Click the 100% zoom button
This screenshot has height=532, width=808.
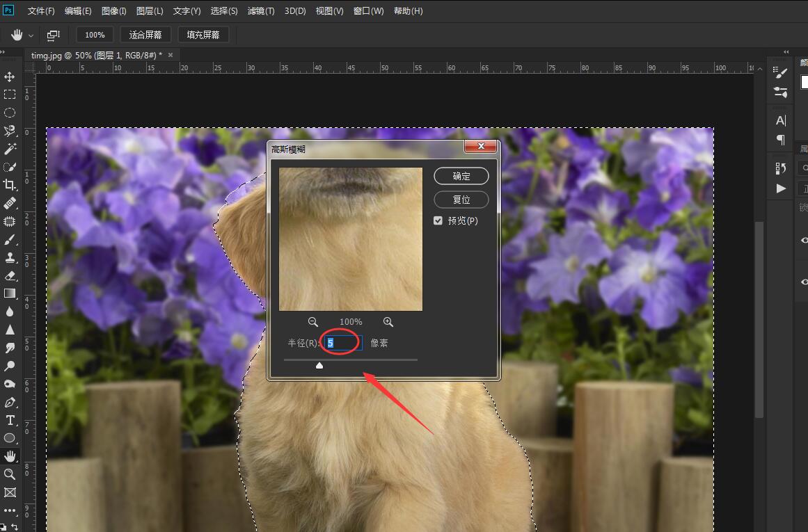click(x=95, y=35)
